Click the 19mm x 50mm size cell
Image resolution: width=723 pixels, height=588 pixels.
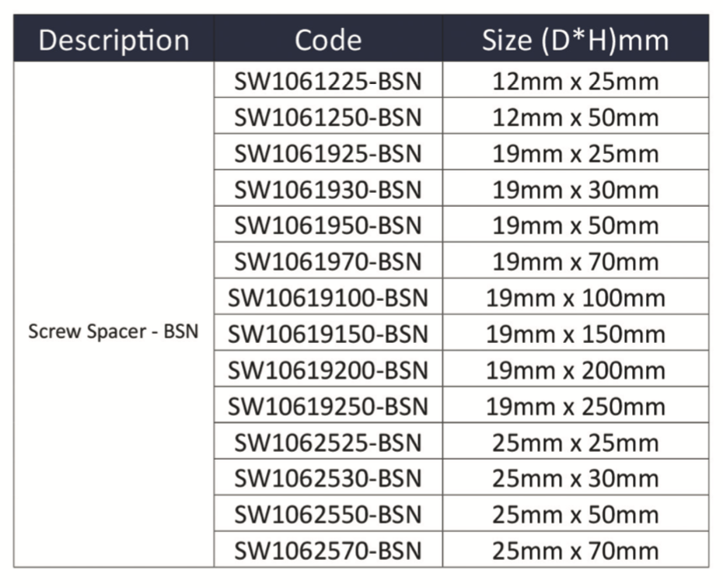coord(575,226)
